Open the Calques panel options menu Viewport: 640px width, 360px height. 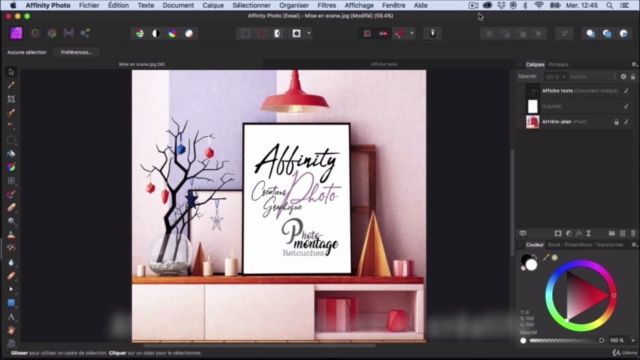click(x=634, y=64)
